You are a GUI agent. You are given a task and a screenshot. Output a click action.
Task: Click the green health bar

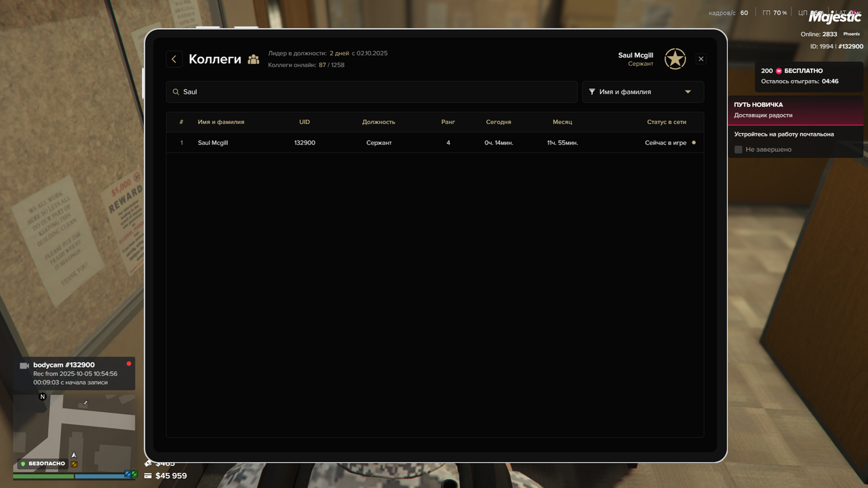coord(43,476)
